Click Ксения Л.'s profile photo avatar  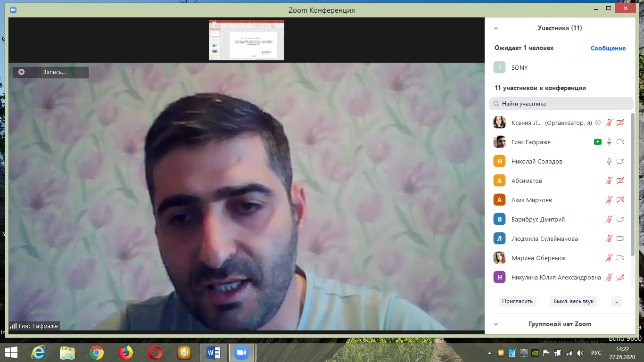point(500,123)
